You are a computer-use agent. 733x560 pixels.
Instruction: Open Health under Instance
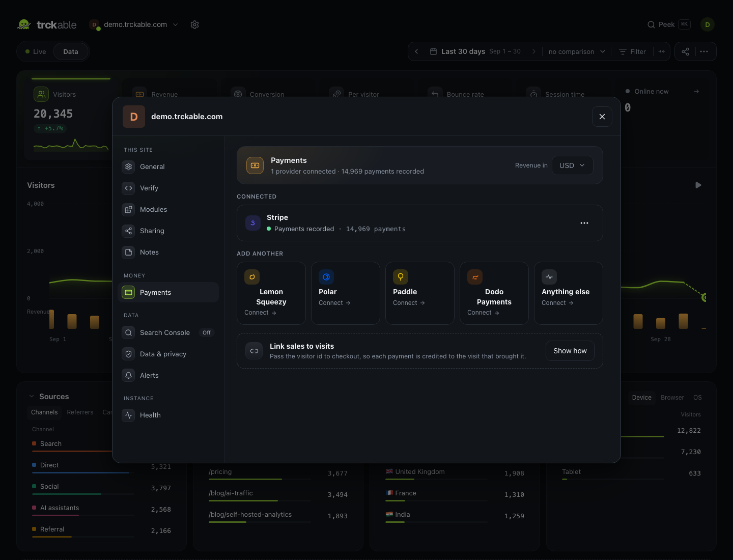pos(168,415)
